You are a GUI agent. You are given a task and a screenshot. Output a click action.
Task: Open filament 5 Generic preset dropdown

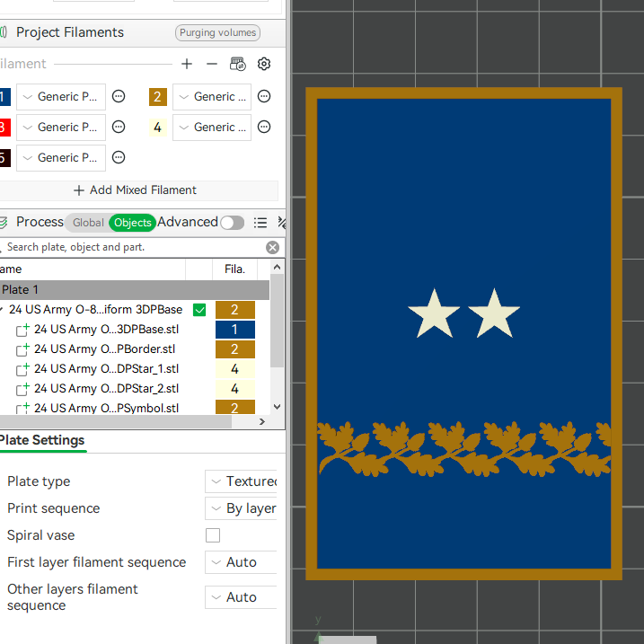point(61,158)
